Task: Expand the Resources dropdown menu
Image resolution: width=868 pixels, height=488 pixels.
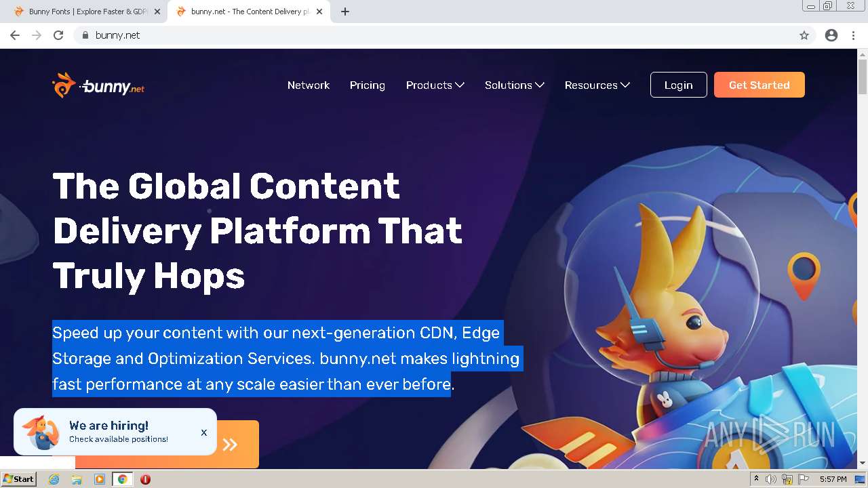Action: [x=597, y=85]
